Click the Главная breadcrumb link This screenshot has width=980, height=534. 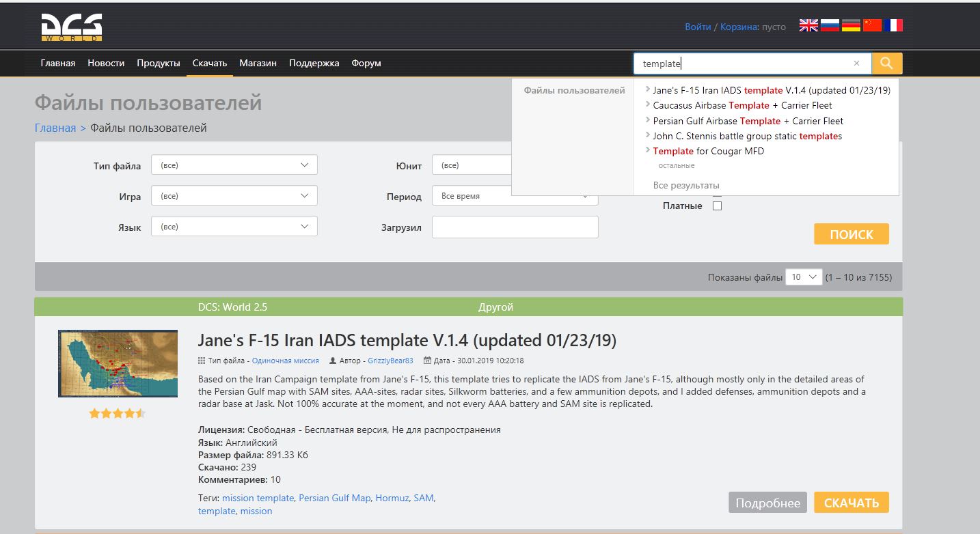tap(55, 128)
